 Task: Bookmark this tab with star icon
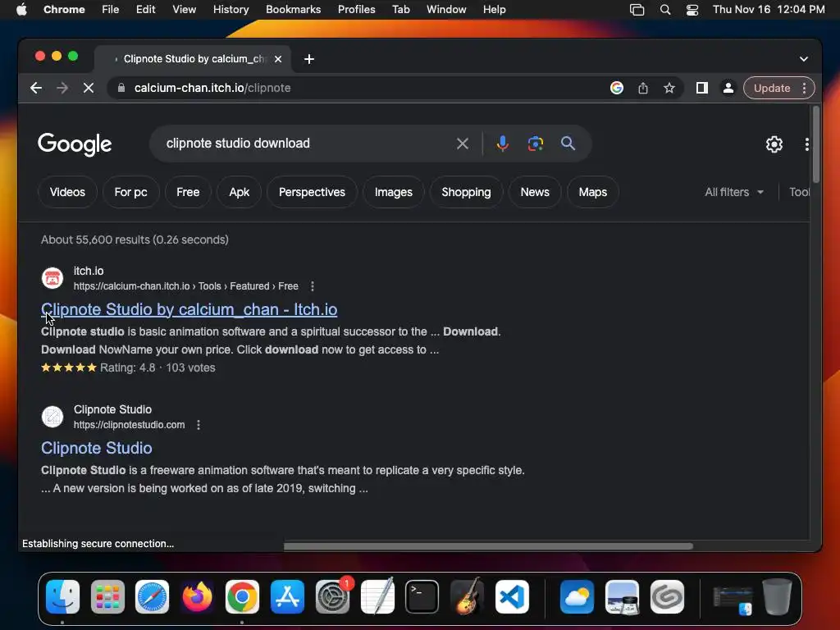[669, 88]
